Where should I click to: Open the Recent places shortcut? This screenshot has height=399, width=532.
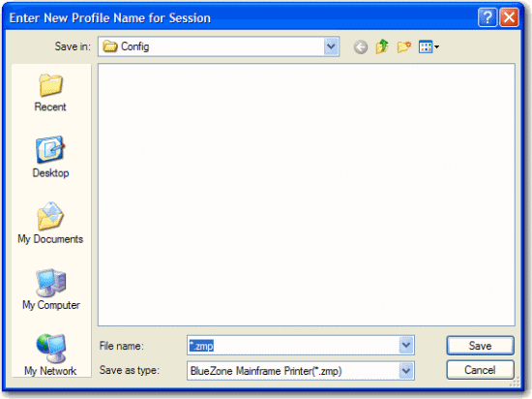(x=50, y=92)
